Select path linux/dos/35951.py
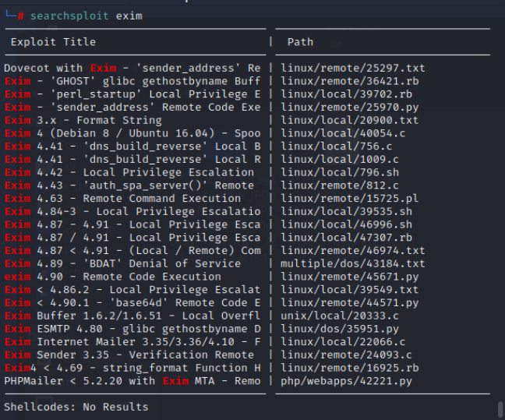 point(340,329)
